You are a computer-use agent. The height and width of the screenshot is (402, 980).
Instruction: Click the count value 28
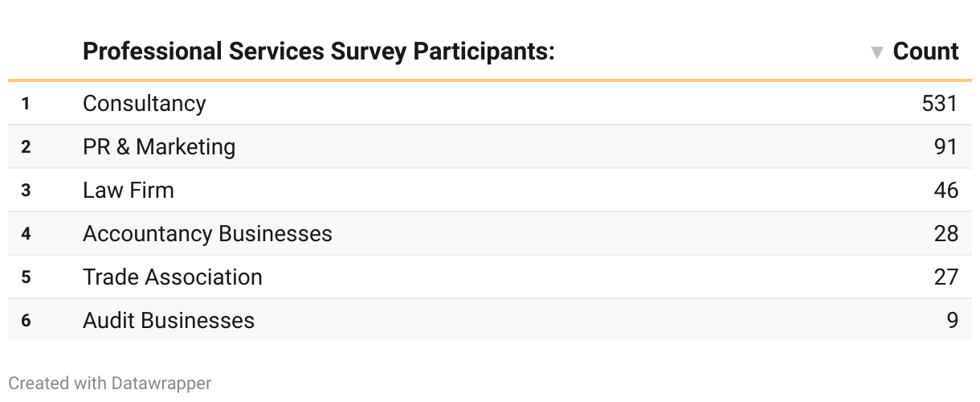946,233
